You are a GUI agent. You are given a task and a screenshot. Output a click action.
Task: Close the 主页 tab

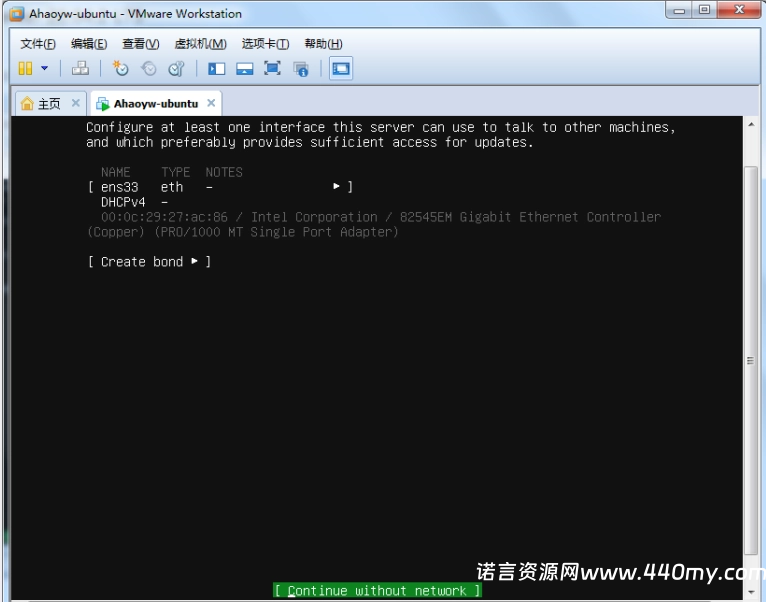[76, 103]
